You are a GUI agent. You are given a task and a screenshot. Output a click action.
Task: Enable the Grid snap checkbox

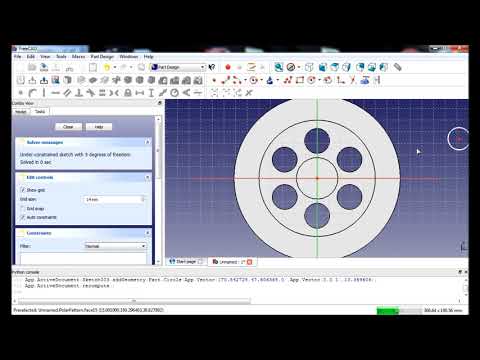click(23, 209)
